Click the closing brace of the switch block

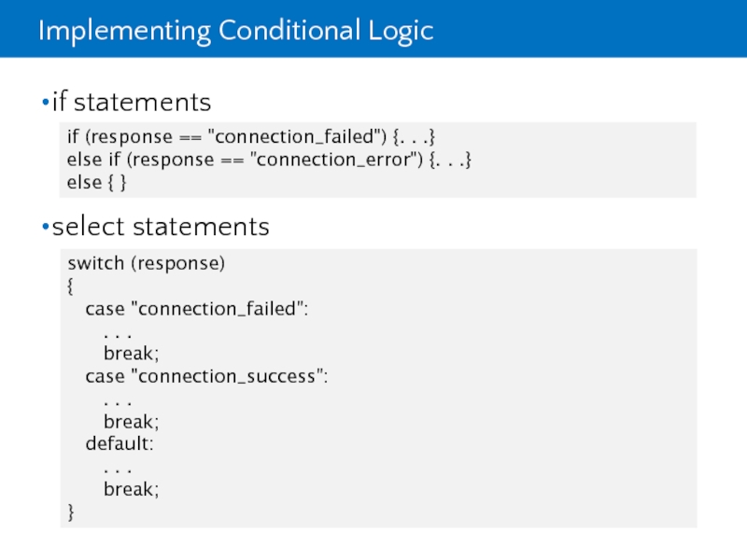click(x=71, y=511)
